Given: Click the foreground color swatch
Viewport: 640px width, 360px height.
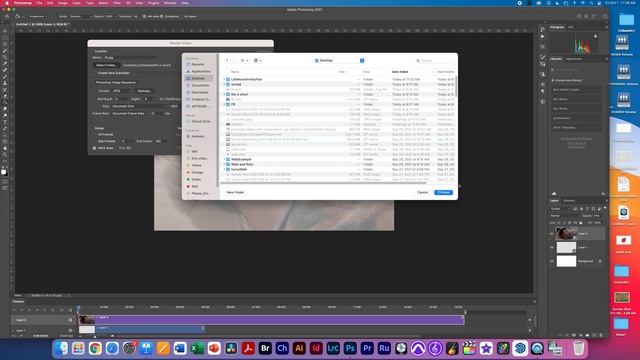Looking at the screenshot, I should (4, 172).
